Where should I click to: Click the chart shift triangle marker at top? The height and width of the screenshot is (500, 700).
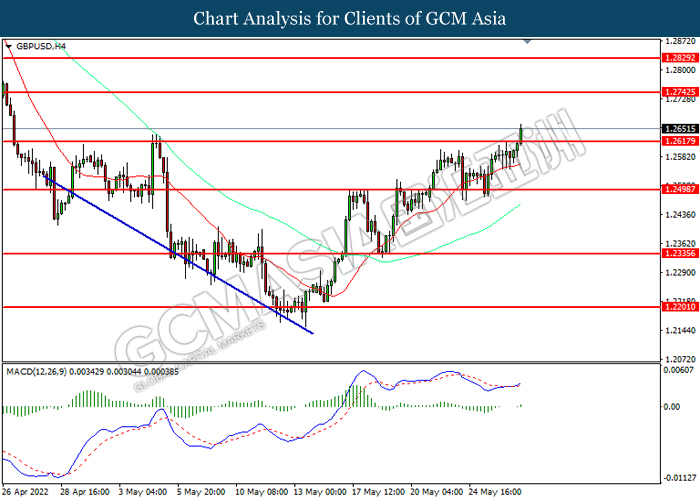527,42
